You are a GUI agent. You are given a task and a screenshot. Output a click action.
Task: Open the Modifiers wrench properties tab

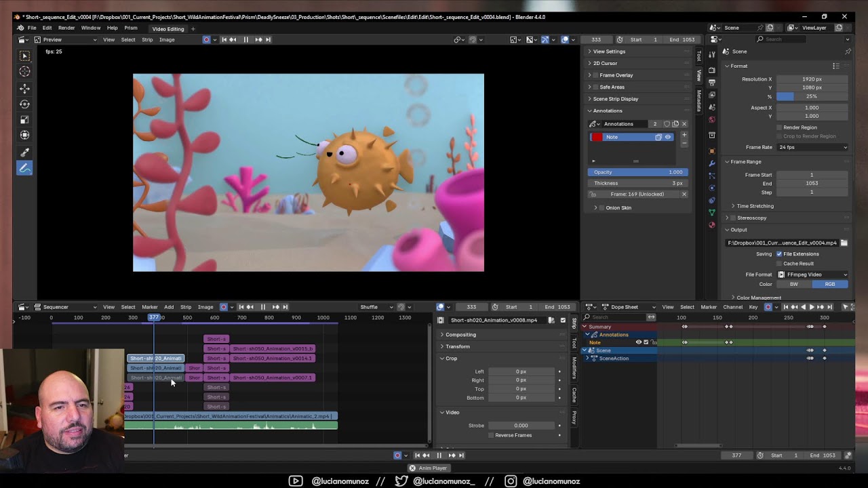click(712, 163)
